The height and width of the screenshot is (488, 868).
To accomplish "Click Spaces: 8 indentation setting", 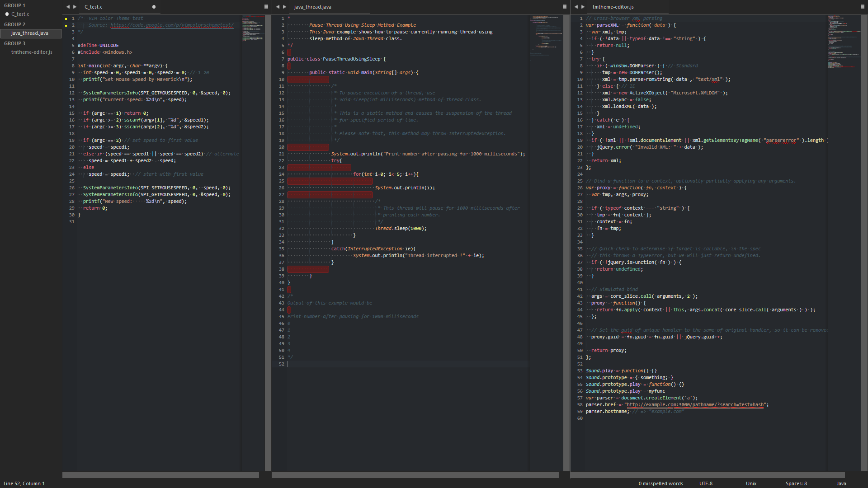I will click(x=796, y=483).
